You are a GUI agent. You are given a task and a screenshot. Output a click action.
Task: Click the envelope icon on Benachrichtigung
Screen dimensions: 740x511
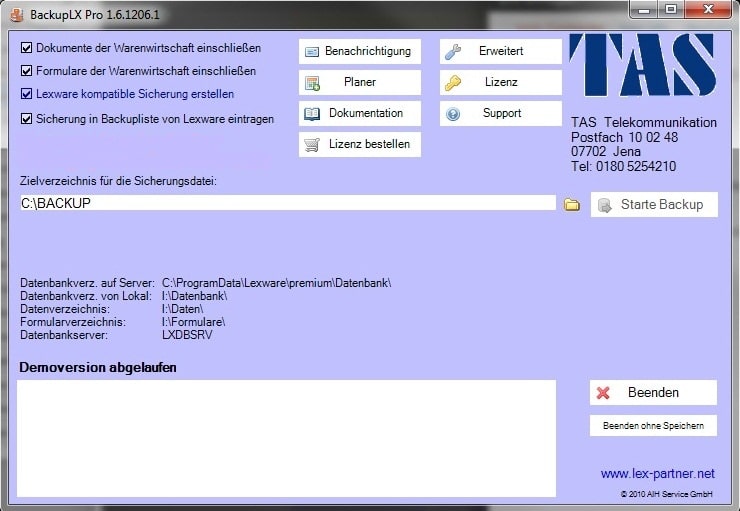coord(311,51)
